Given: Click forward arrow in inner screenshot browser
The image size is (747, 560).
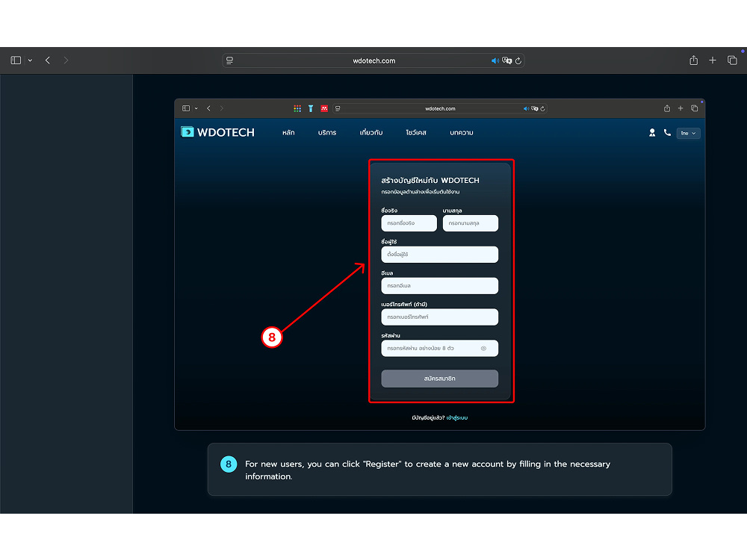Looking at the screenshot, I should tap(222, 108).
